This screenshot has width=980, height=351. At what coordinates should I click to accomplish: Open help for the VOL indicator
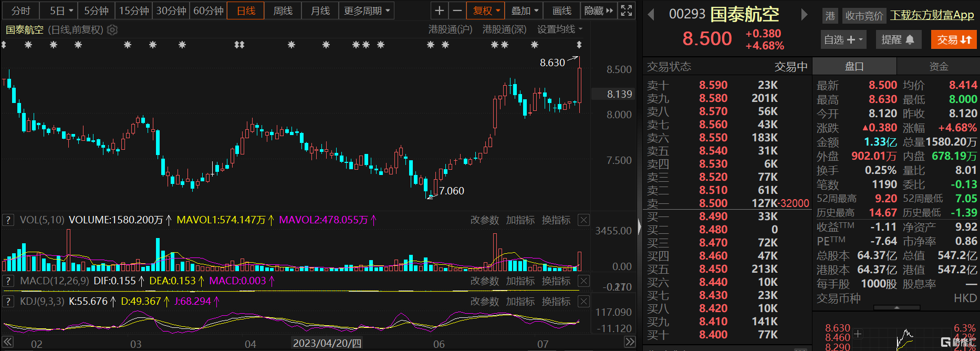pyautogui.click(x=8, y=220)
